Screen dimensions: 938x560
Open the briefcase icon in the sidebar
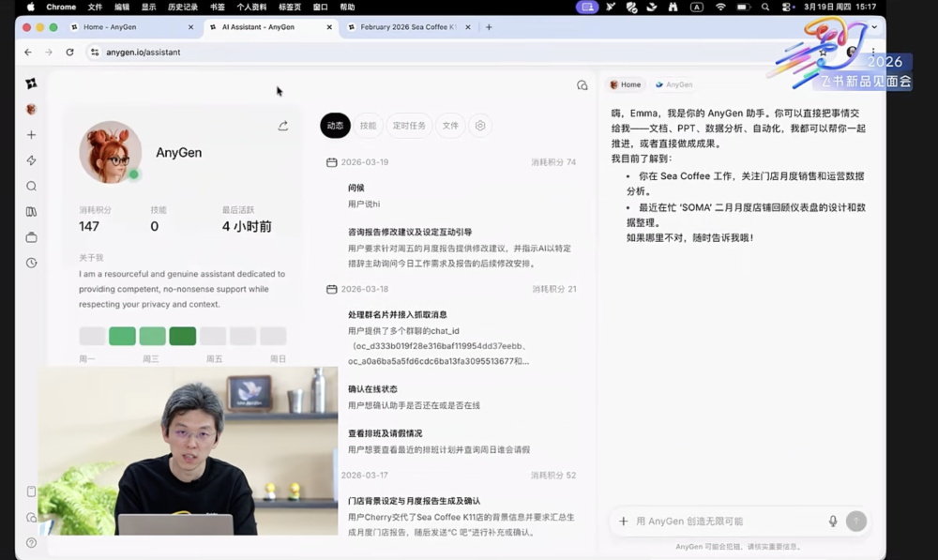coord(31,237)
